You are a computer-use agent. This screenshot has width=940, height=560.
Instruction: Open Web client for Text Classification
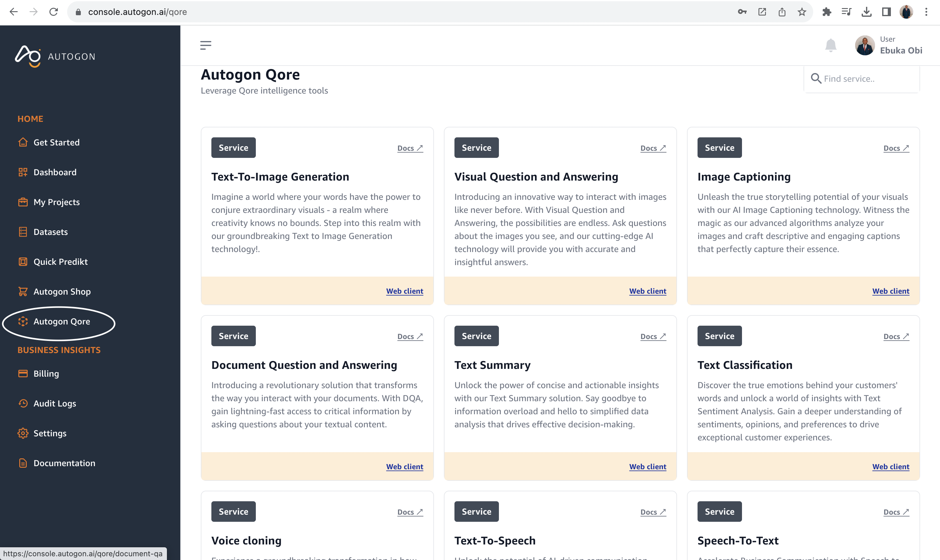[891, 466]
